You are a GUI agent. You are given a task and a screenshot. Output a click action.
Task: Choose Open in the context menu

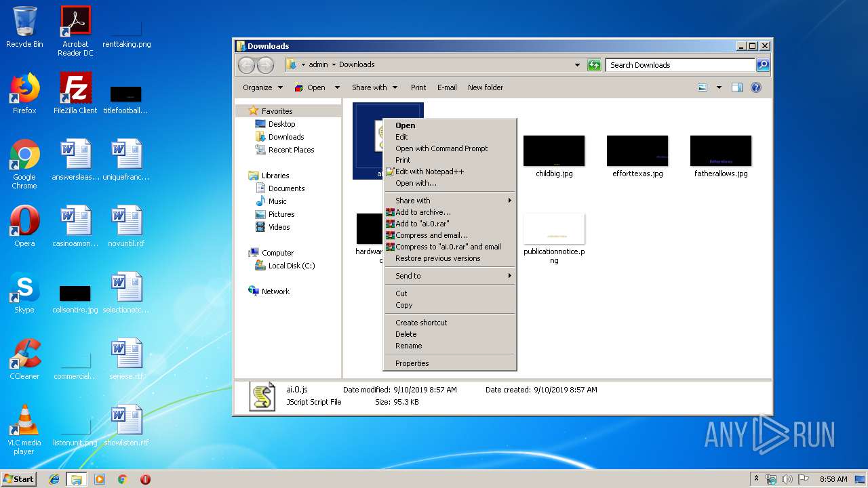[x=450, y=125]
